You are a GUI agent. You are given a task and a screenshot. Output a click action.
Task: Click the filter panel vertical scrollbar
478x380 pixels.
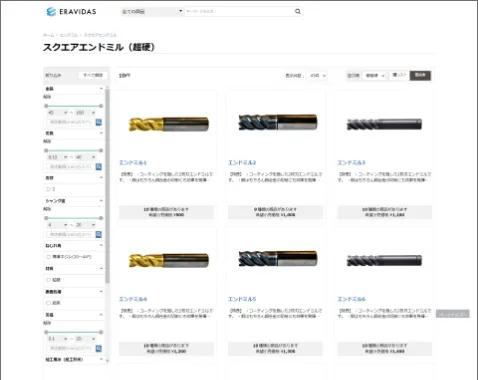107,187
